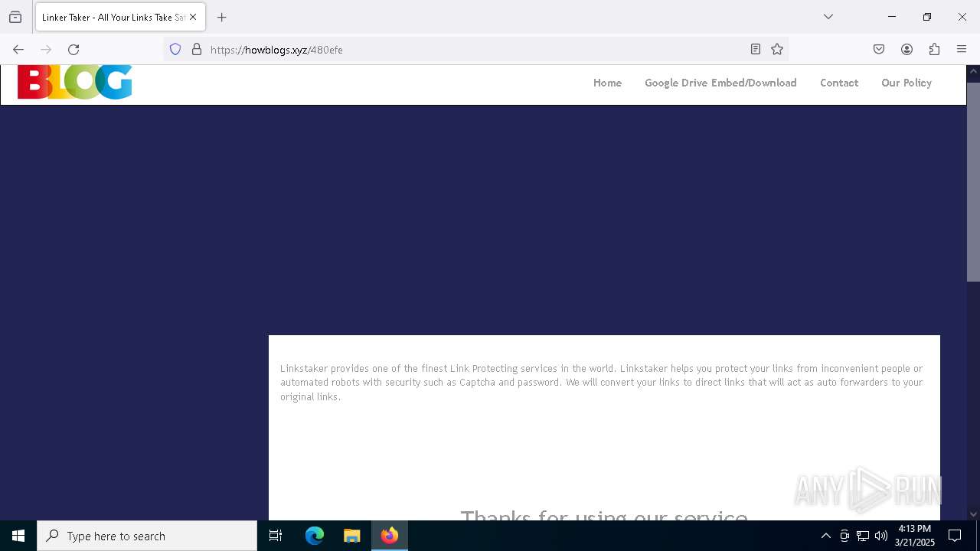The width and height of the screenshot is (980, 551).
Task: Minimize the Firefox window
Action: click(892, 17)
